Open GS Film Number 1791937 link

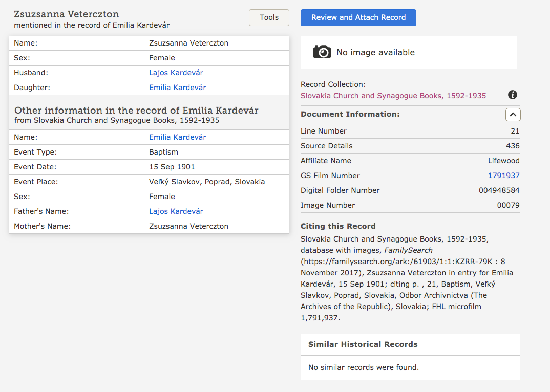point(503,176)
